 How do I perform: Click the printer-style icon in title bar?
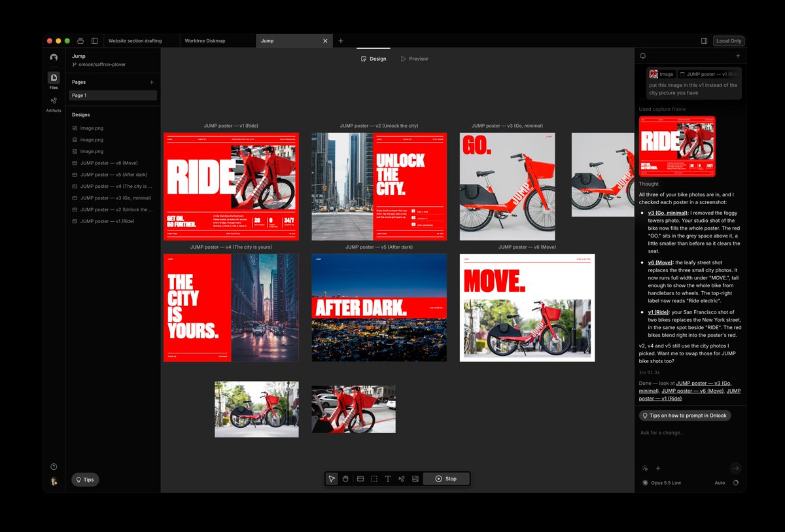(80, 41)
